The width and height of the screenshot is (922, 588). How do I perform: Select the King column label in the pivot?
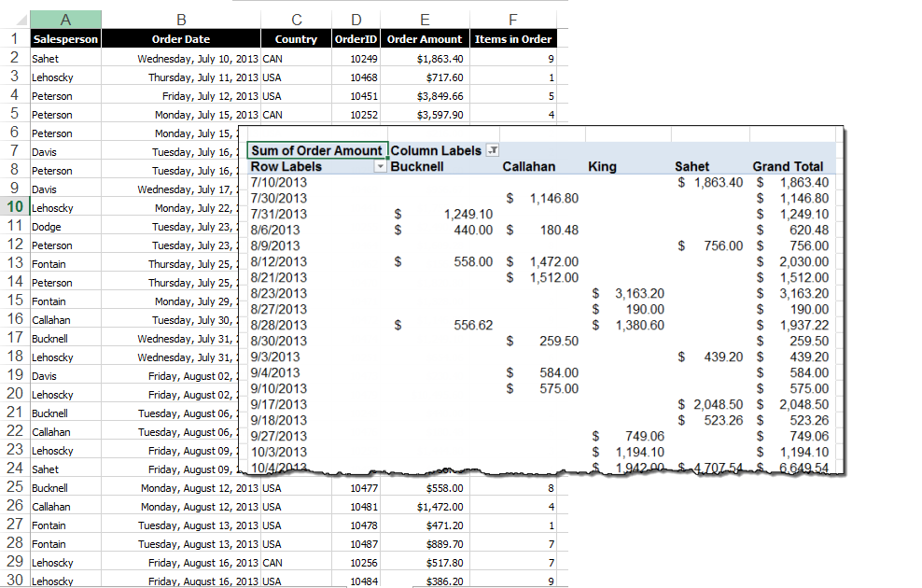[x=601, y=165]
